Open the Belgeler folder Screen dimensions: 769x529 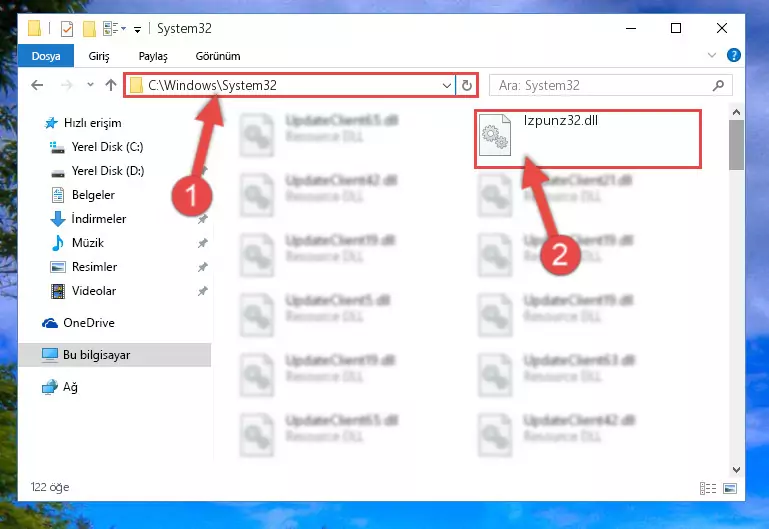(93, 195)
